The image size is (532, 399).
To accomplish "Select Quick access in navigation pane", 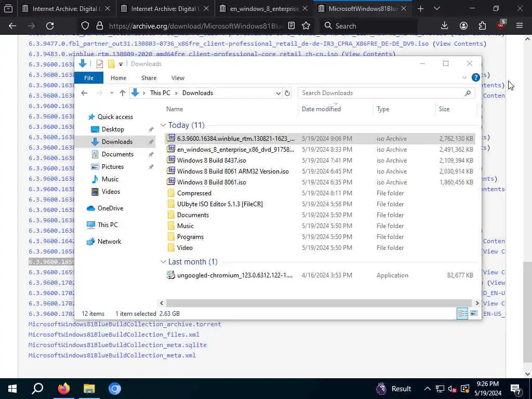I will click(x=115, y=117).
